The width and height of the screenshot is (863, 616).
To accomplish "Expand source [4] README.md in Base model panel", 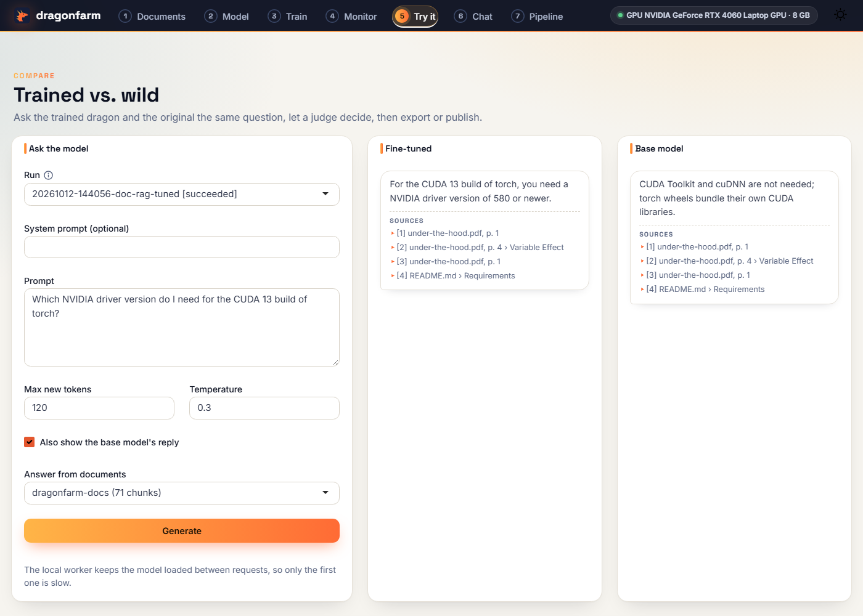I will [702, 290].
